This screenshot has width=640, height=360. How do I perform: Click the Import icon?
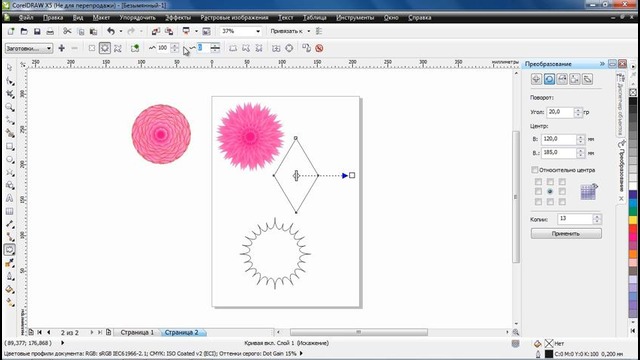tap(156, 31)
